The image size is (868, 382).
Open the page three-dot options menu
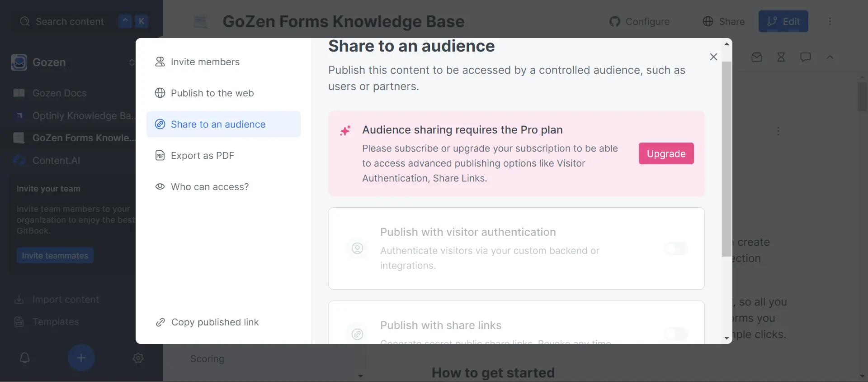pos(778,131)
